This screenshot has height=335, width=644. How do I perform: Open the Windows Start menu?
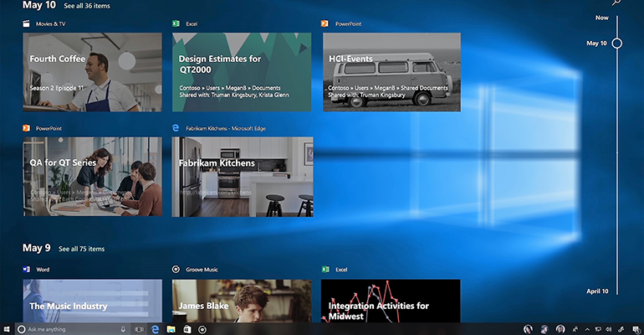click(7, 329)
